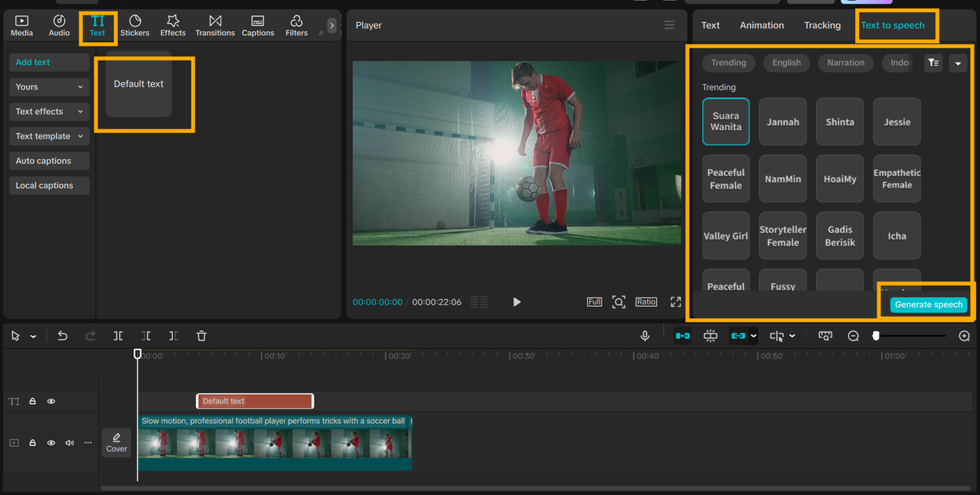Click the timeline zoom slider handle
Viewport: 980px width, 495px height.
876,336
